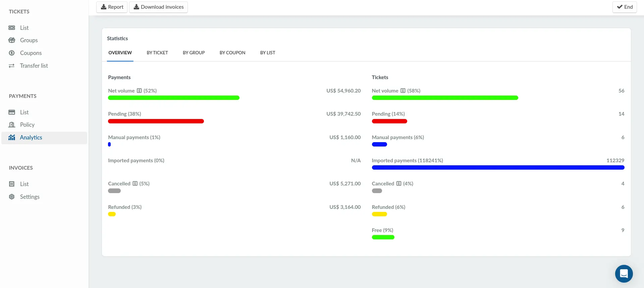Open Transfer list page
The image size is (644, 288).
click(34, 66)
